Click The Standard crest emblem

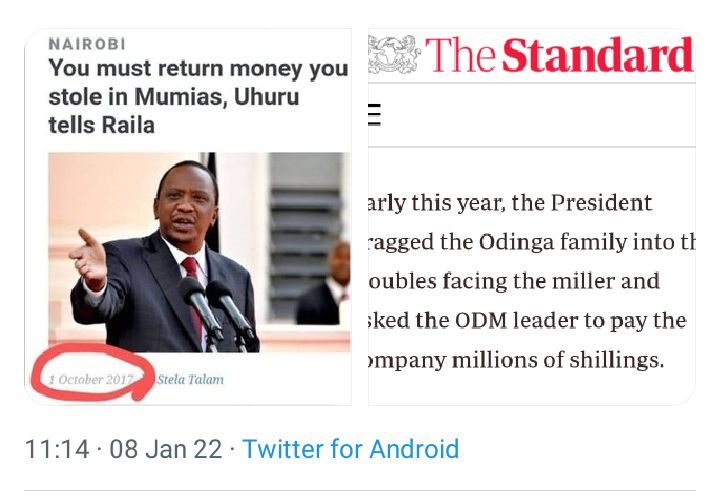click(x=393, y=55)
